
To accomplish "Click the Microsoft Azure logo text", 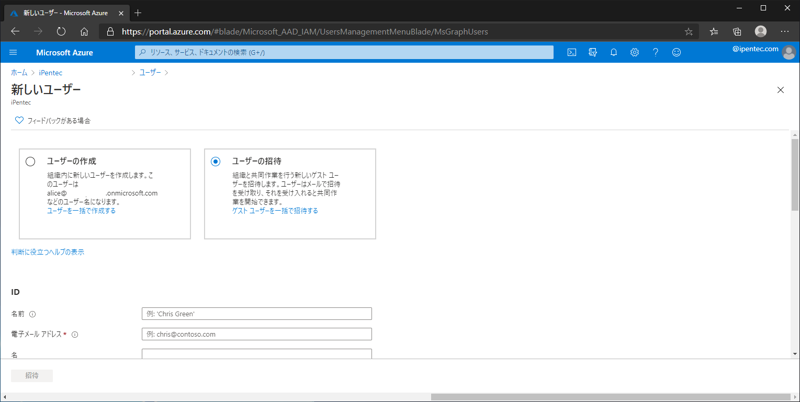I will pos(64,53).
